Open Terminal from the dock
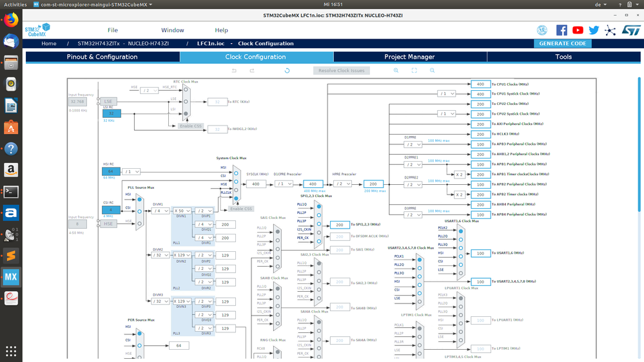The width and height of the screenshot is (644, 362). 11,192
